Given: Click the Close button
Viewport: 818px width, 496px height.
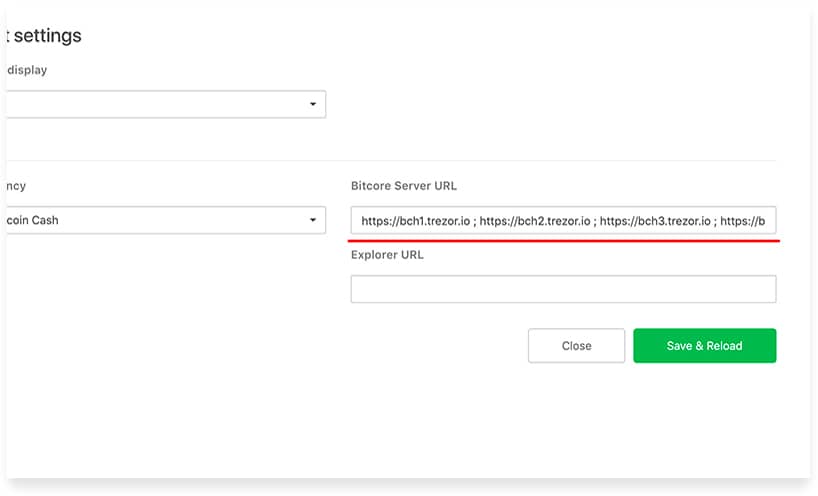Looking at the screenshot, I should pyautogui.click(x=576, y=345).
